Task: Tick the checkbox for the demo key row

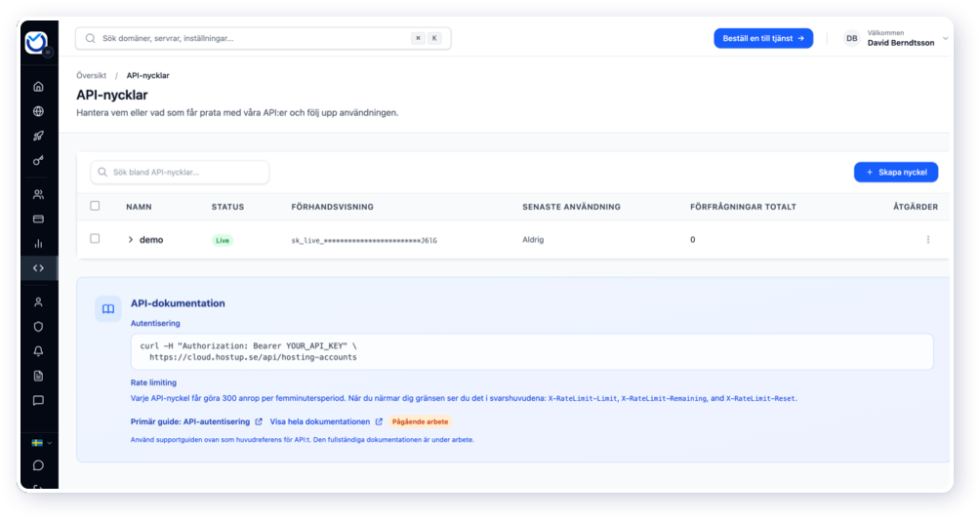Action: (x=95, y=239)
